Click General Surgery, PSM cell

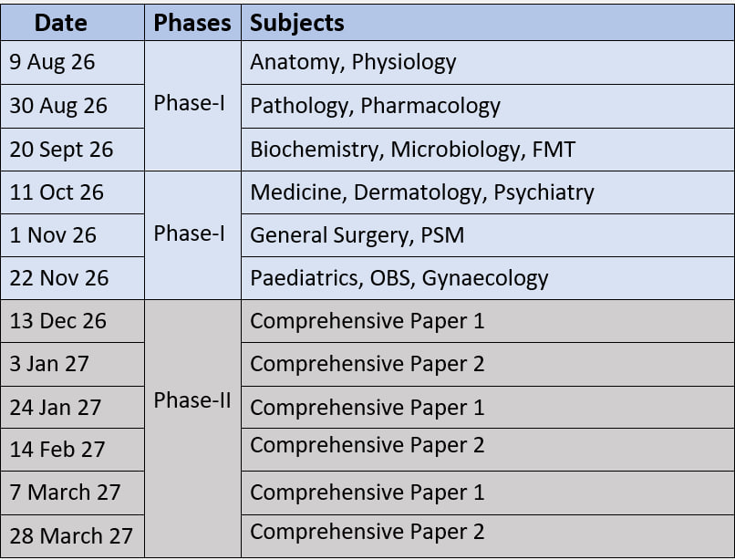point(488,235)
